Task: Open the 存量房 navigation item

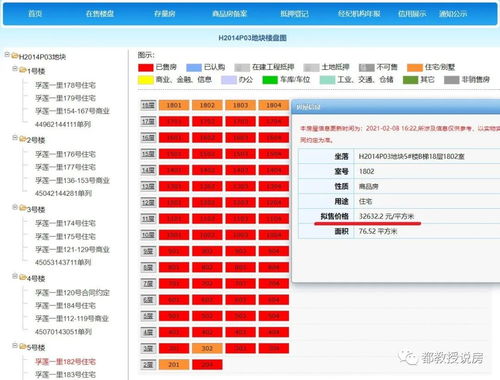Action: click(x=165, y=14)
